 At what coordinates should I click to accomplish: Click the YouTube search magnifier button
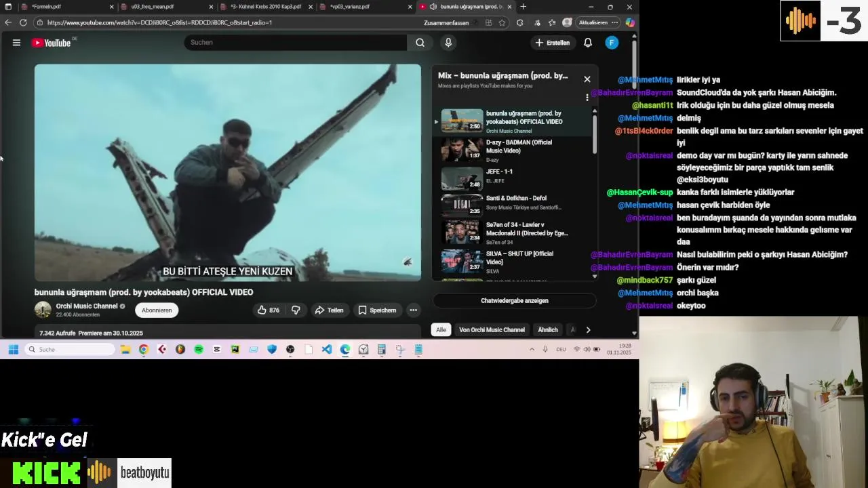tap(420, 43)
